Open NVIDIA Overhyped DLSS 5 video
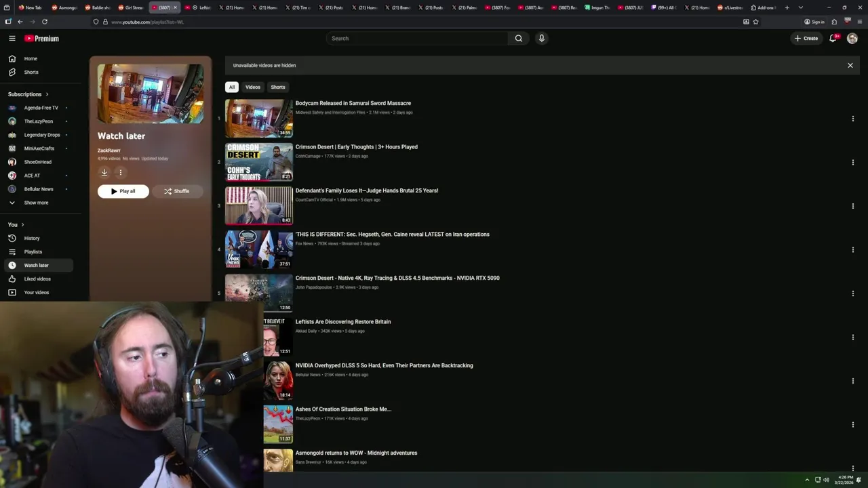The image size is (868, 488). [384, 366]
